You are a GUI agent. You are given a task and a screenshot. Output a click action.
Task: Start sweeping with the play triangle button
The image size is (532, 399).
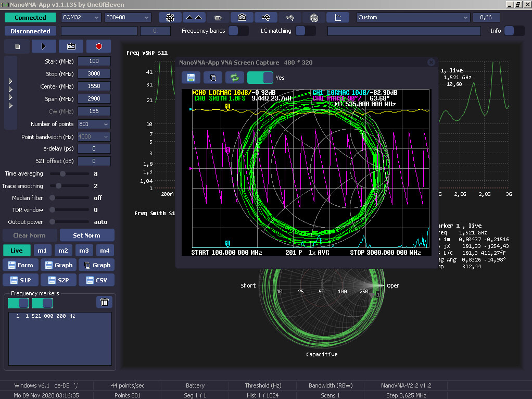(44, 46)
